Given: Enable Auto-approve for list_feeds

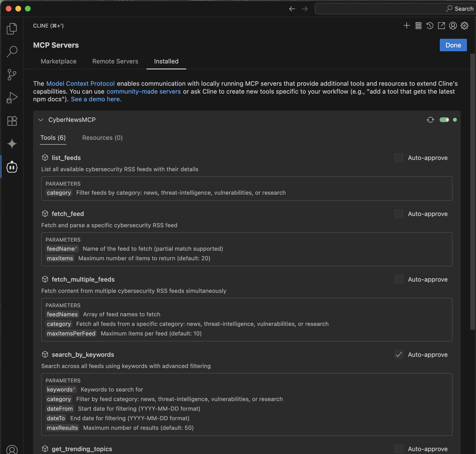Looking at the screenshot, I should (x=399, y=158).
